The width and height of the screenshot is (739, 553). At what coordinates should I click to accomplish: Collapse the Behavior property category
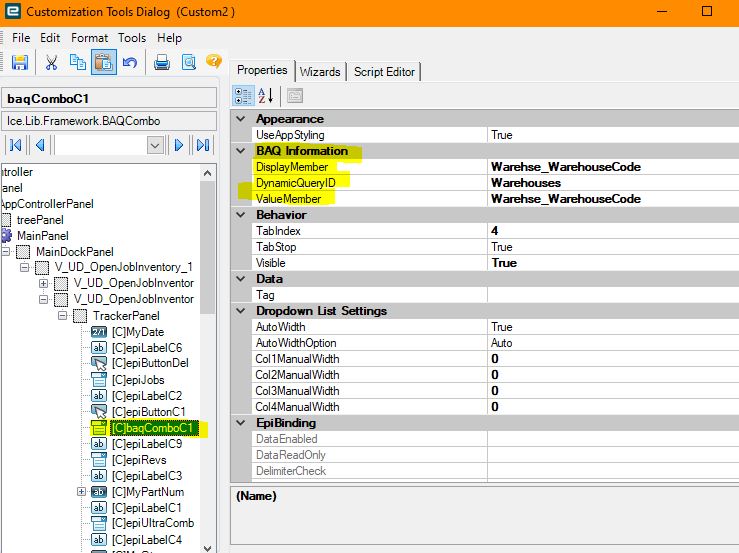(241, 215)
